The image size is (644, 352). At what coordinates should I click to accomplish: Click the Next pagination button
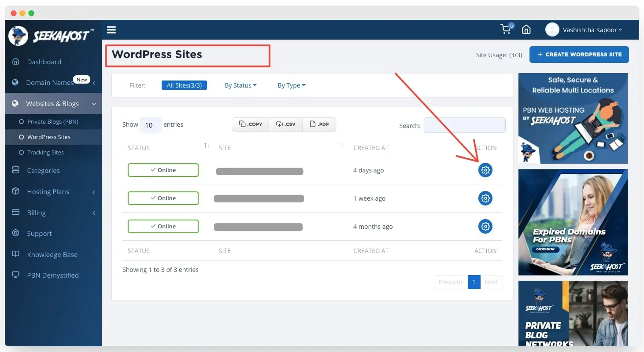tap(491, 282)
